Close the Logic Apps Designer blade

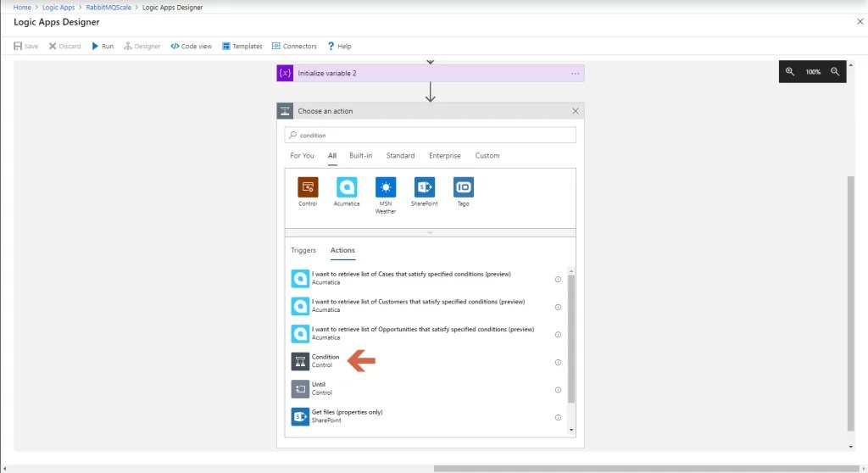860,21
